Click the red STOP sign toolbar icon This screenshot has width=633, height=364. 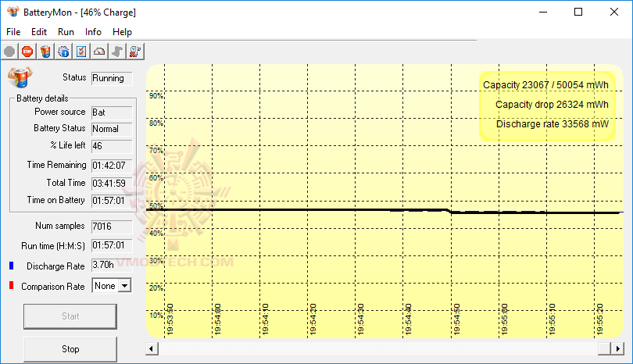coord(27,52)
